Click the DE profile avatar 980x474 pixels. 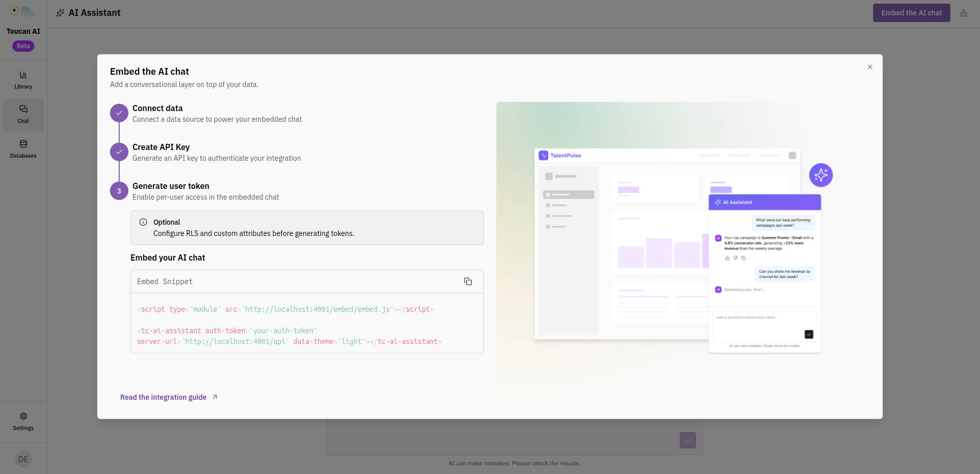pos(23,459)
